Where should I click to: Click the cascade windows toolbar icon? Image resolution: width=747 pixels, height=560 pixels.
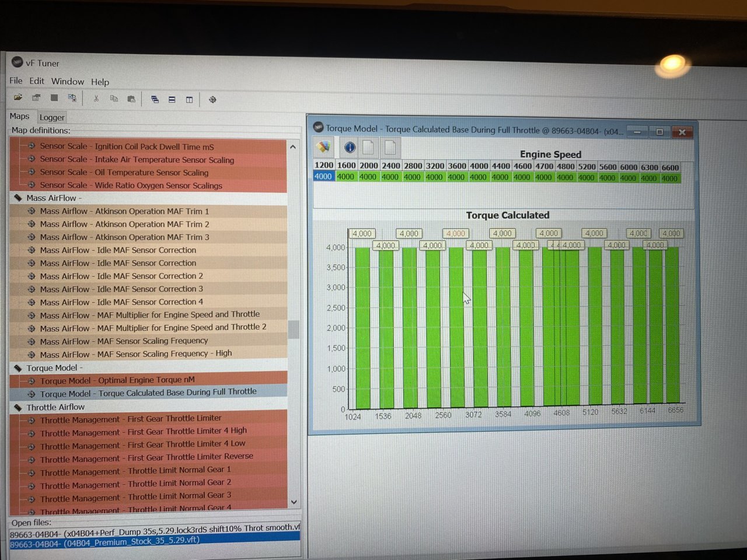coord(155,100)
